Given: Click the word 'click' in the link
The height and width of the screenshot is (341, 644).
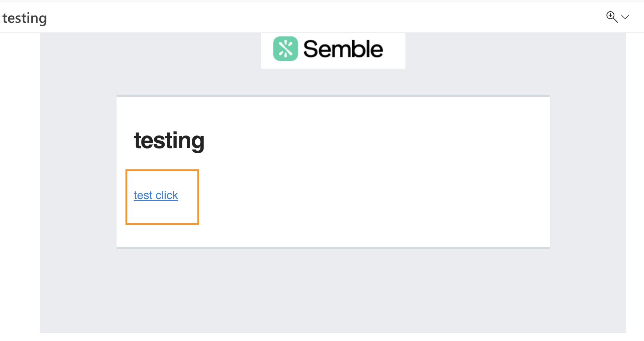Looking at the screenshot, I should 167,195.
